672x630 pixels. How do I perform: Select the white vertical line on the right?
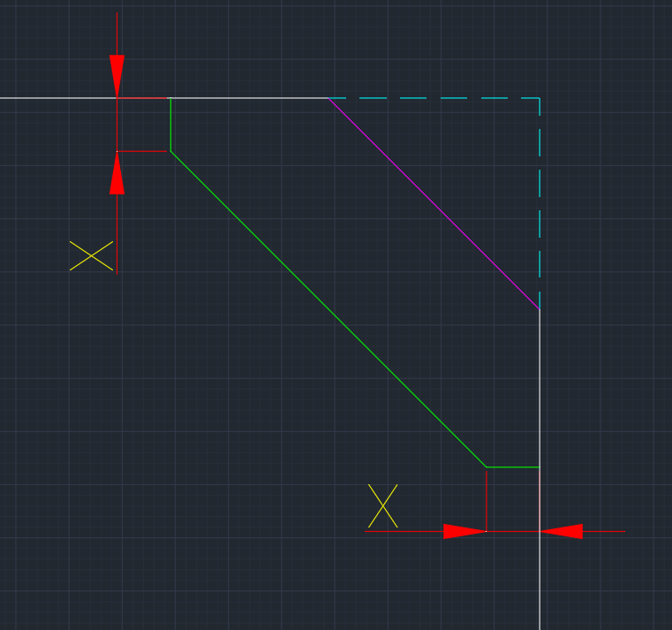click(x=540, y=469)
